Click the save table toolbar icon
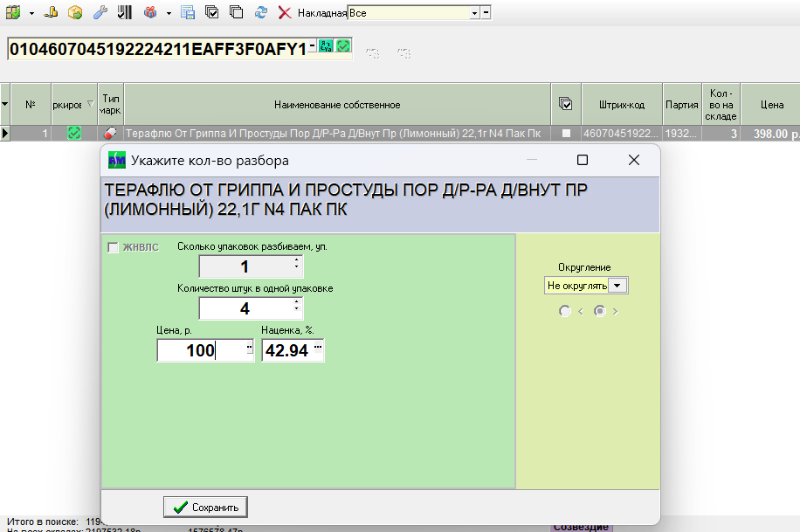The width and height of the screenshot is (800, 532). pyautogui.click(x=187, y=12)
